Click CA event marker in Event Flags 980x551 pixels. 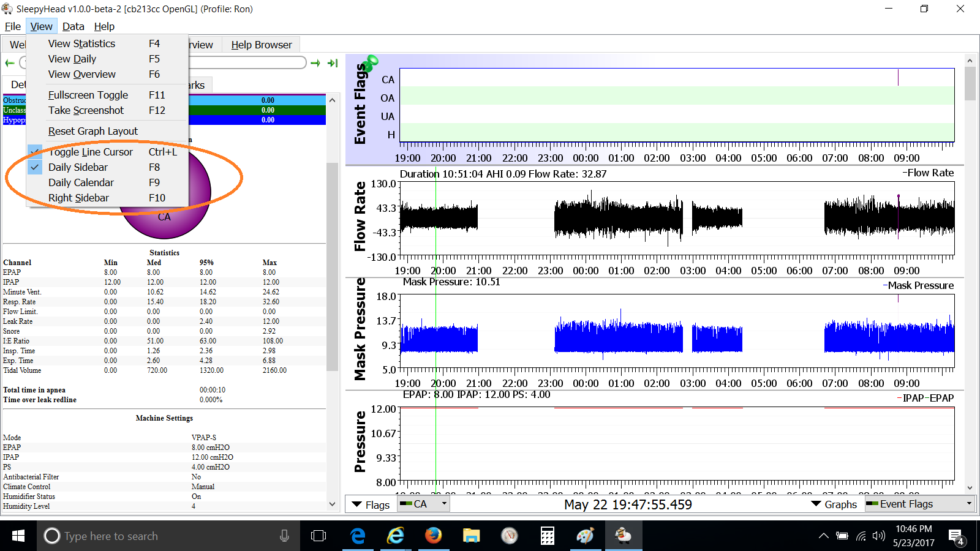click(899, 78)
